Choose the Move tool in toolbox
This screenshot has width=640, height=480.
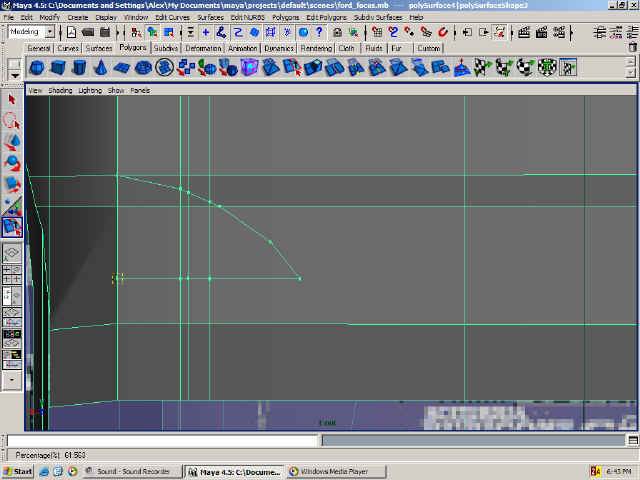click(x=12, y=142)
